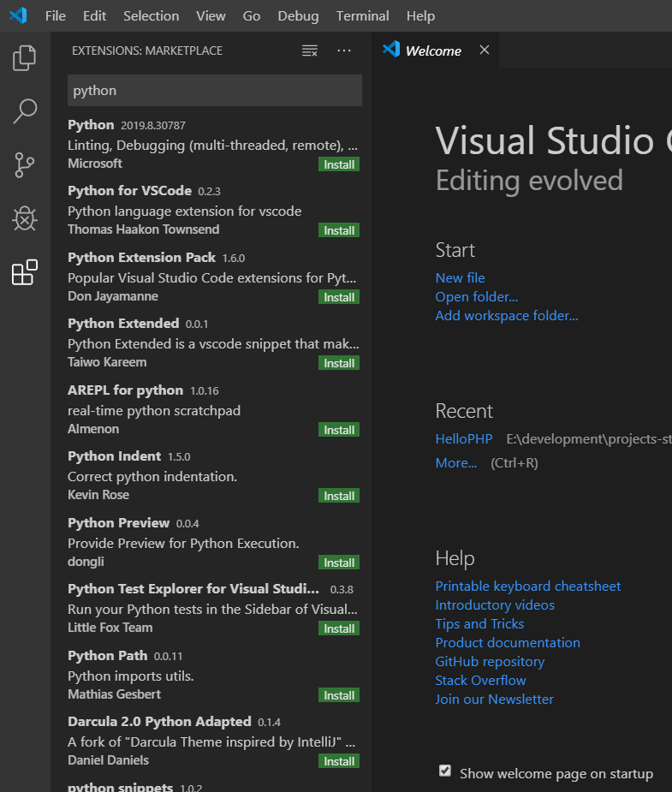Install Python Extended by Taiwo Kareem
The width and height of the screenshot is (672, 792).
(339, 363)
